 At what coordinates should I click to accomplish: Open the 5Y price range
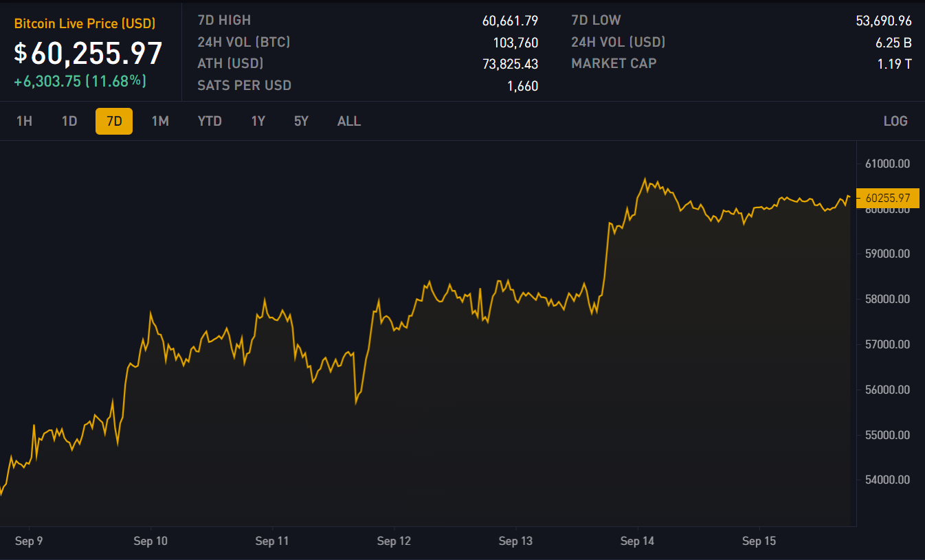pyautogui.click(x=301, y=122)
